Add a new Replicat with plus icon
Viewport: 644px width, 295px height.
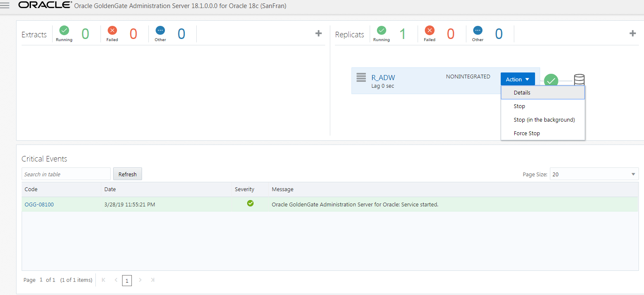click(633, 33)
